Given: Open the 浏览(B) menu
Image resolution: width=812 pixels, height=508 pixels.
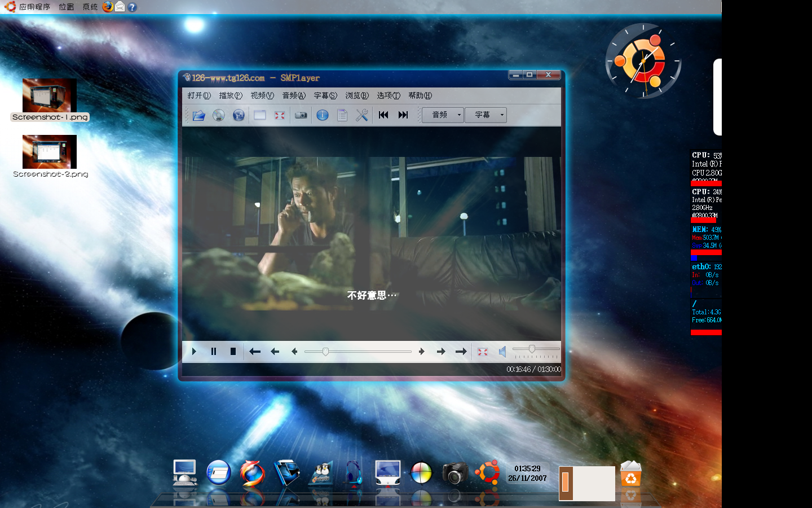Looking at the screenshot, I should point(357,95).
